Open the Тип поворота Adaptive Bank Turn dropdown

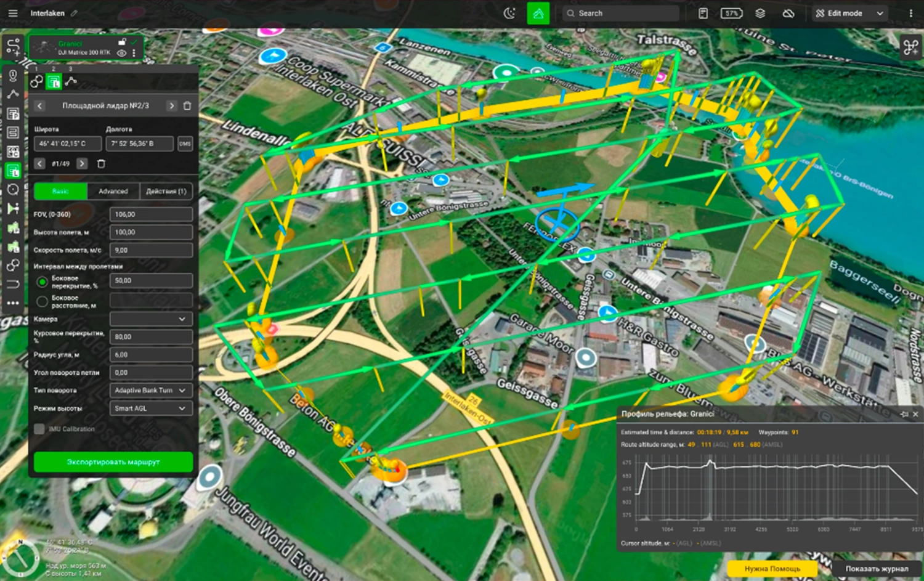point(151,391)
